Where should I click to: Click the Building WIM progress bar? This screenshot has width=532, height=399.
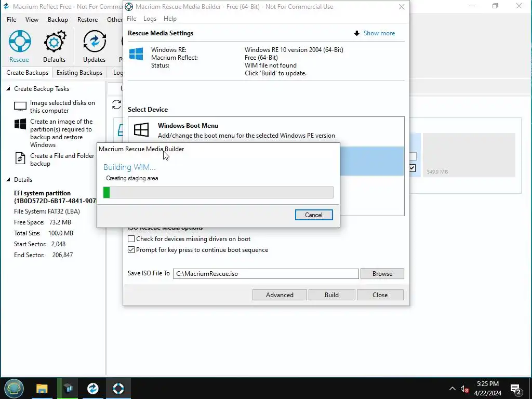coord(218,192)
